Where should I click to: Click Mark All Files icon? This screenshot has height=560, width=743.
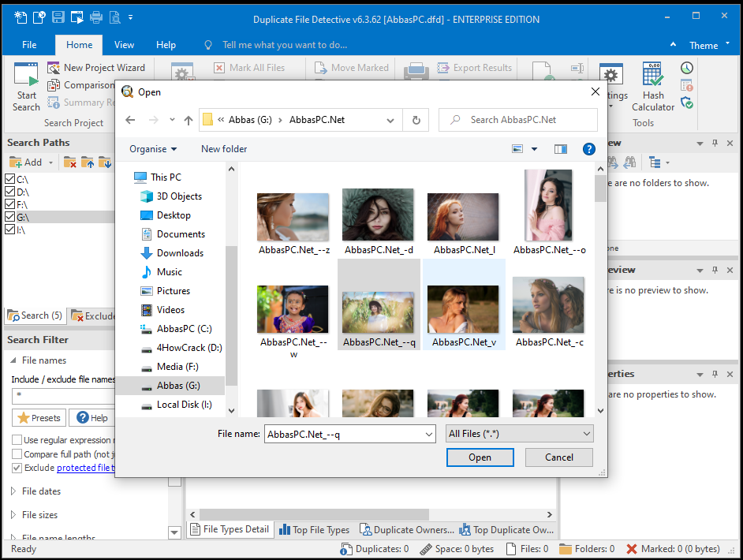point(219,68)
